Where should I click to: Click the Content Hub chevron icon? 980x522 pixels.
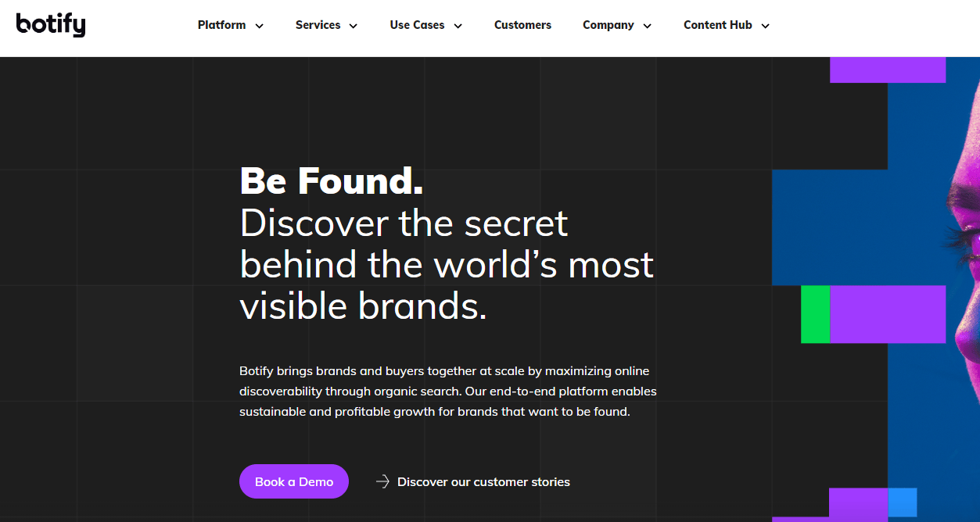[x=764, y=25]
